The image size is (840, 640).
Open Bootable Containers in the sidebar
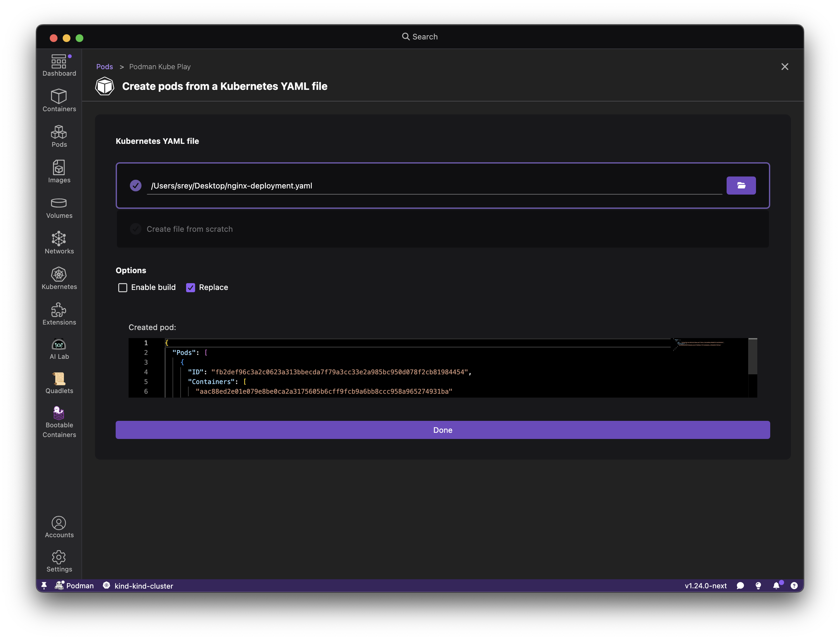pyautogui.click(x=59, y=422)
